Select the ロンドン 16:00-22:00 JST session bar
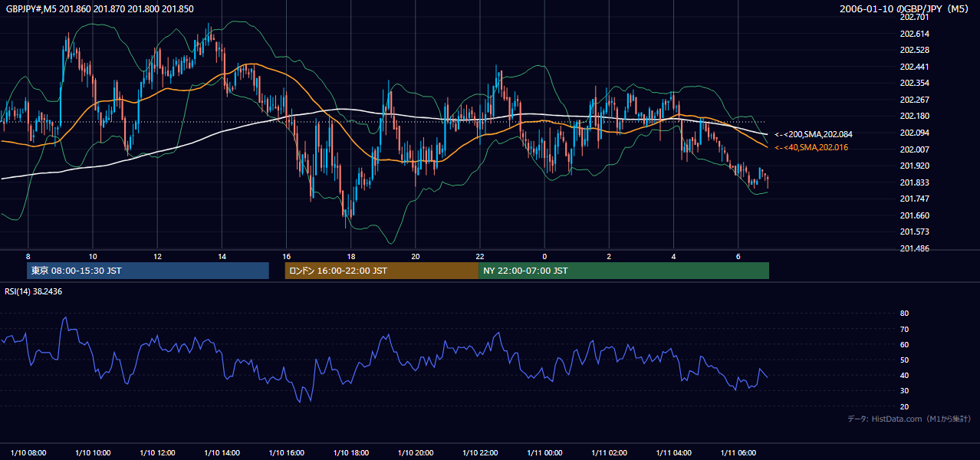Viewport: 980px width, 460px height. pyautogui.click(x=381, y=271)
